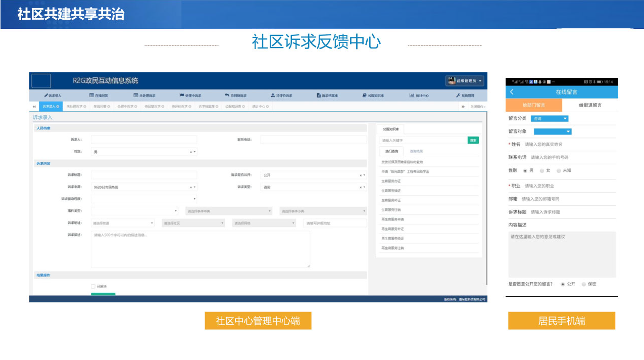
Task: Select 公开 radio for message visibility
Action: tap(563, 284)
